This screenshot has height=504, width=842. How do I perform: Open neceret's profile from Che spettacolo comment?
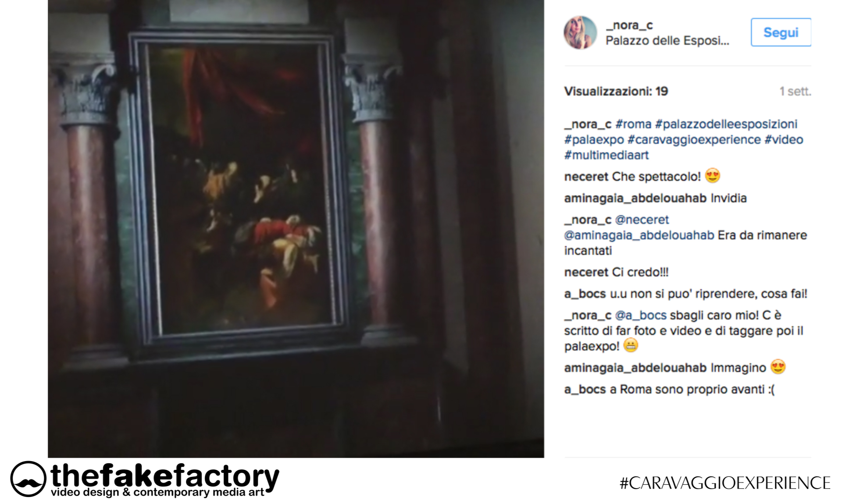(586, 177)
